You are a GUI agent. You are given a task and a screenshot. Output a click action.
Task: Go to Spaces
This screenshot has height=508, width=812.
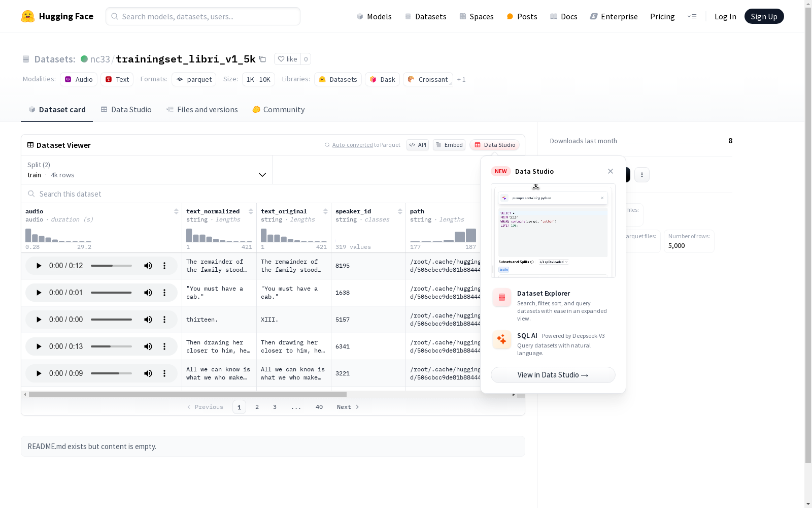(477, 16)
